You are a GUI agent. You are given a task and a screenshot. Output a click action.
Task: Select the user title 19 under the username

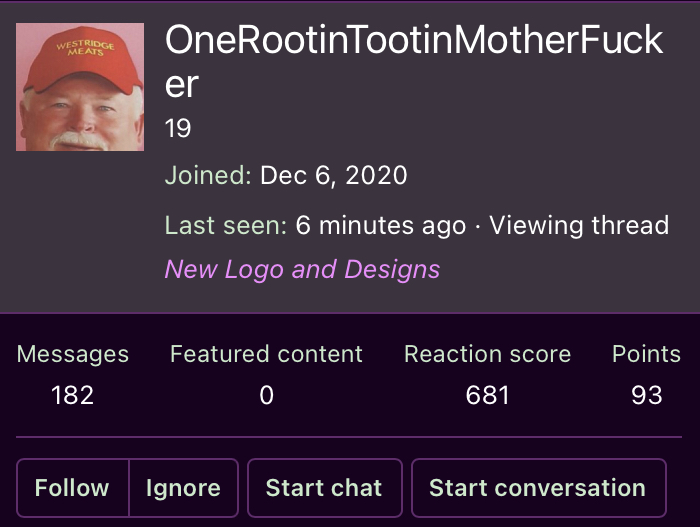pos(178,128)
